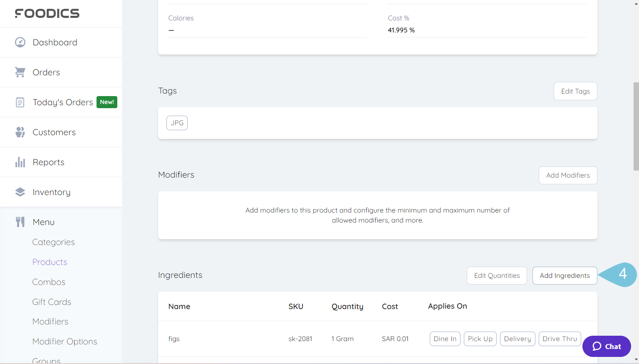Click the Orders shopping cart icon
Image resolution: width=639 pixels, height=364 pixels.
point(20,72)
